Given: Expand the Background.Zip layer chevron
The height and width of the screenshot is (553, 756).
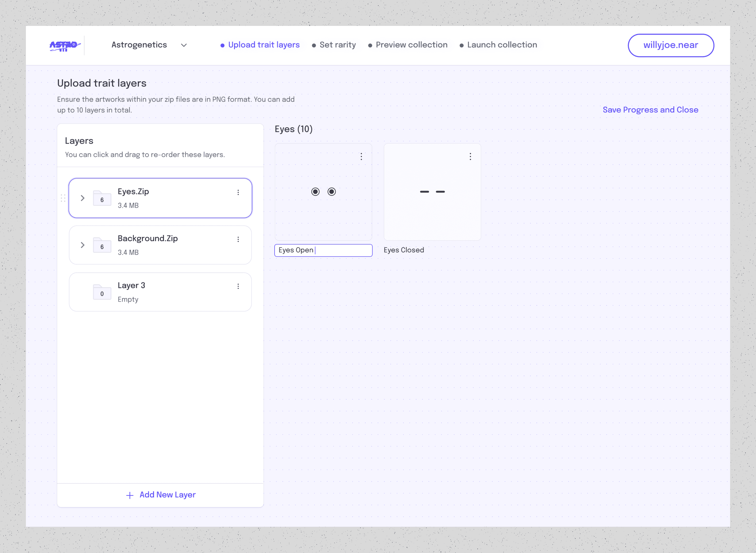Looking at the screenshot, I should click(x=83, y=245).
